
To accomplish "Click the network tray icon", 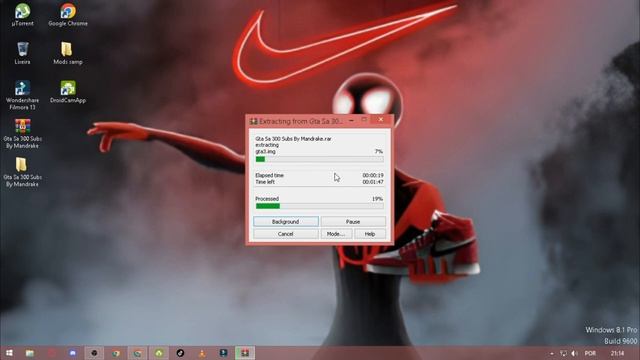I will tap(563, 353).
